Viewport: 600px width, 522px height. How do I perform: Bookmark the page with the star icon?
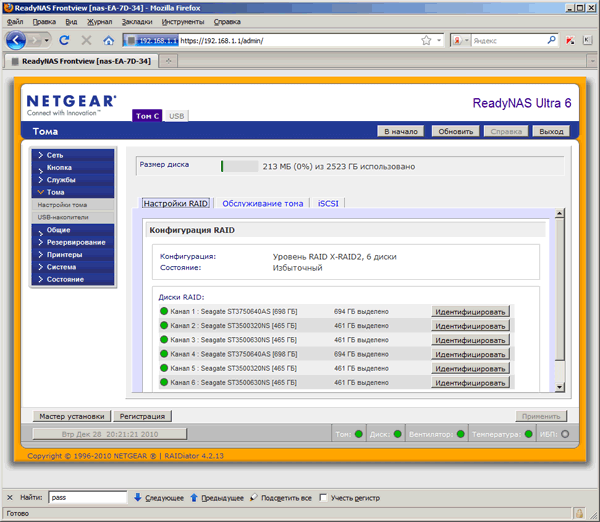426,40
